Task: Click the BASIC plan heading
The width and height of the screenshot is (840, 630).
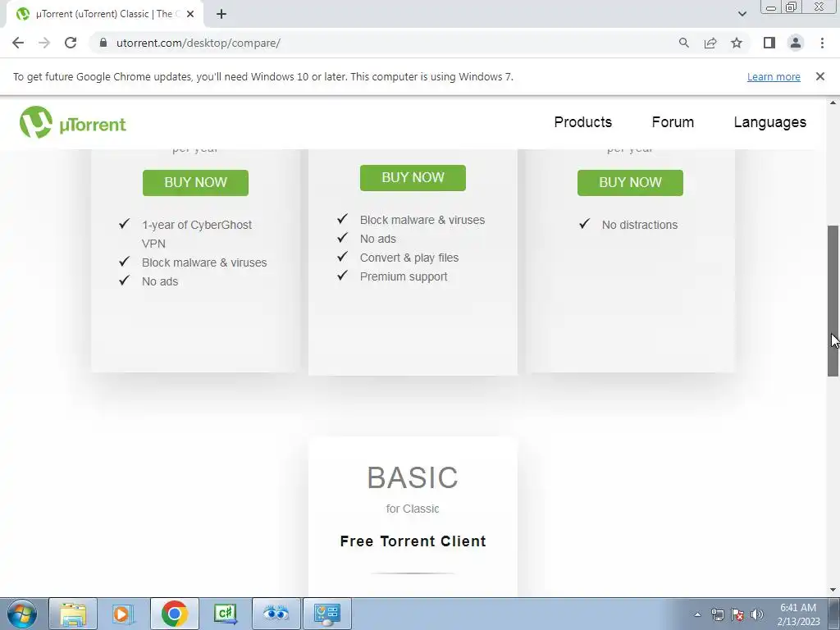Action: point(413,477)
